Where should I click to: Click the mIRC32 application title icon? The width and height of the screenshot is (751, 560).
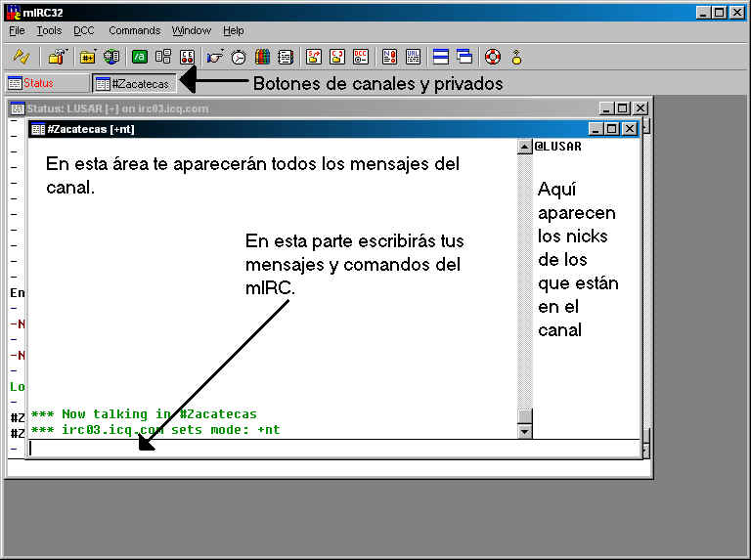point(13,13)
